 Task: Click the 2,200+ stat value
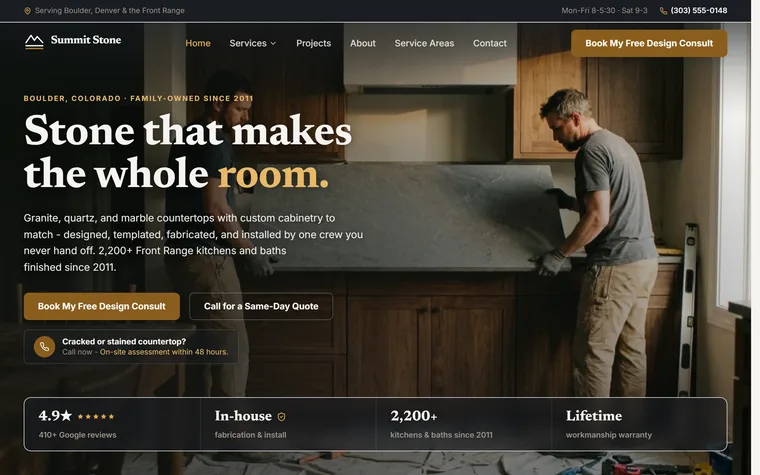point(413,416)
